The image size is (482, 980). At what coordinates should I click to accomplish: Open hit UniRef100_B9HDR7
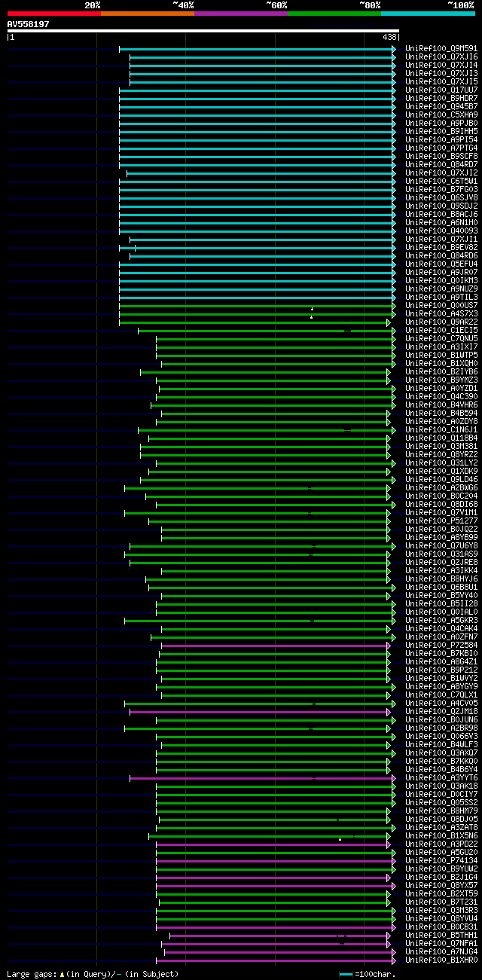tap(441, 99)
